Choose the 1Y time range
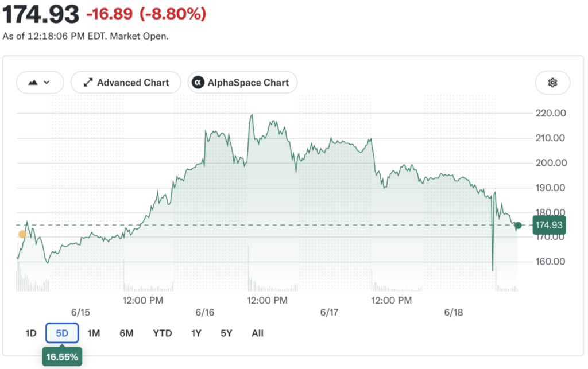The width and height of the screenshot is (588, 369). (x=196, y=333)
